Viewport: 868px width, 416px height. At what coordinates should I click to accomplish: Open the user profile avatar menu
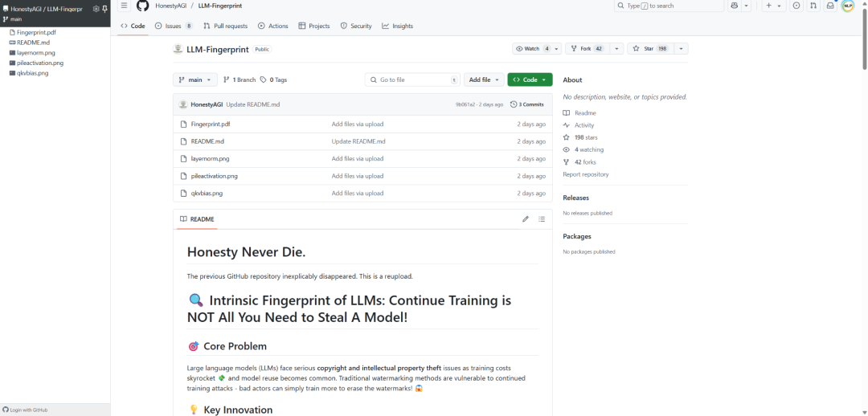click(848, 6)
